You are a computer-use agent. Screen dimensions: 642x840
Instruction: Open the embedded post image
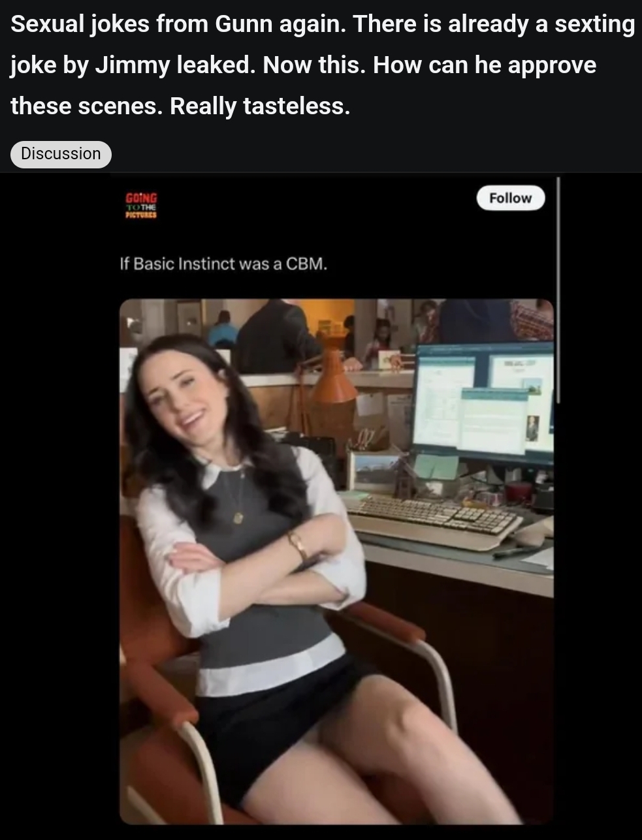coord(336,561)
